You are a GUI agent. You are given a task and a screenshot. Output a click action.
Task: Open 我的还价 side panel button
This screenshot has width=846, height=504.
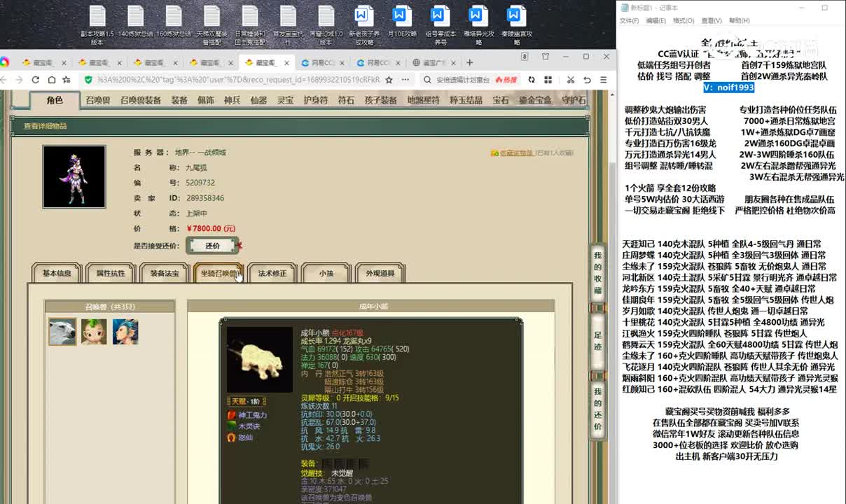click(597, 409)
